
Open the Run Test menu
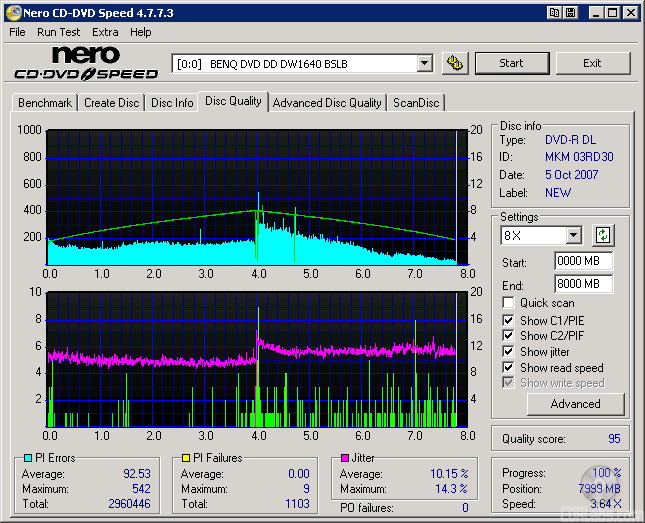coord(59,32)
